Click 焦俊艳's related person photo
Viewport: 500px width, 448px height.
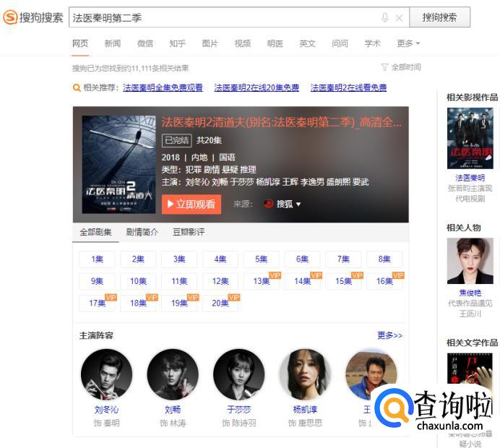(x=470, y=261)
